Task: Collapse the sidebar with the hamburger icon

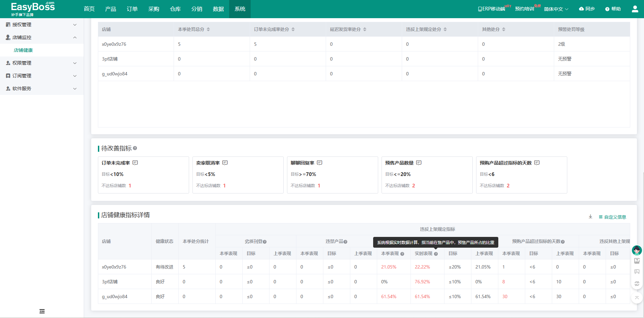Action: [42, 311]
